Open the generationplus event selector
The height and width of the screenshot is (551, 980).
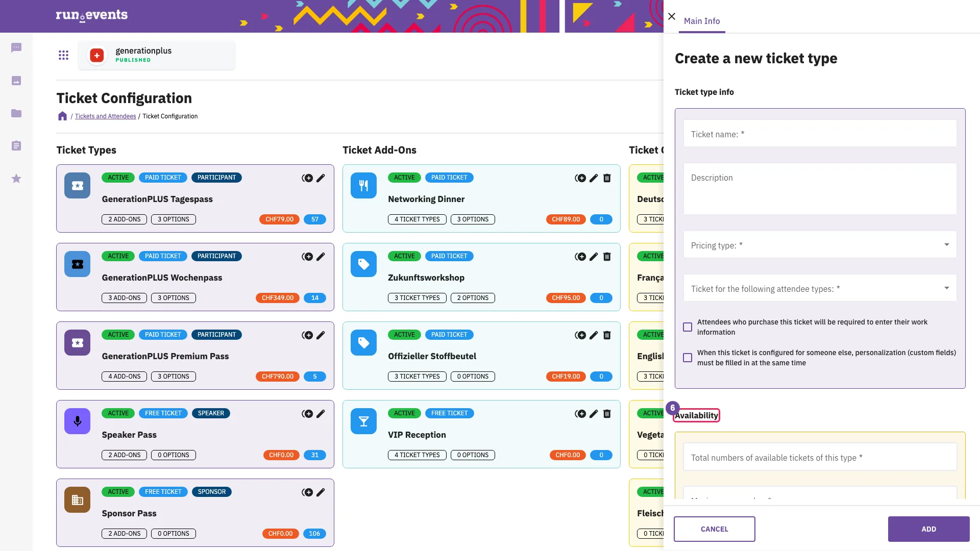tap(157, 55)
